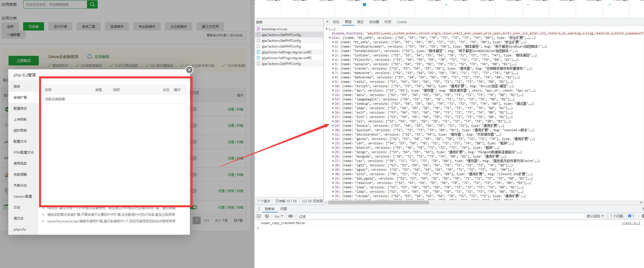Filter apps by 第三方应用 category
The image size is (644, 268).
210,26
